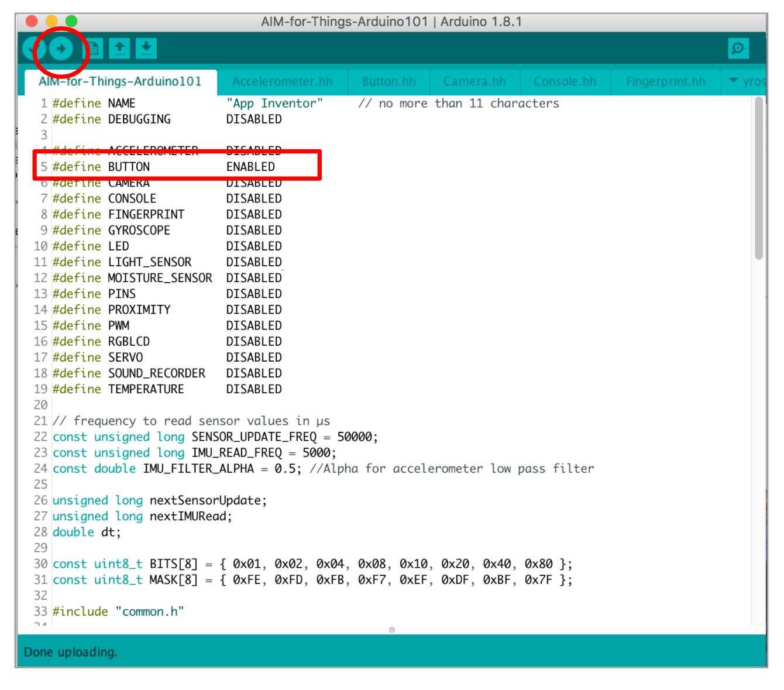
Task: Click the 0.5 value of IMU_FILTER_ALPHA
Action: [x=285, y=469]
